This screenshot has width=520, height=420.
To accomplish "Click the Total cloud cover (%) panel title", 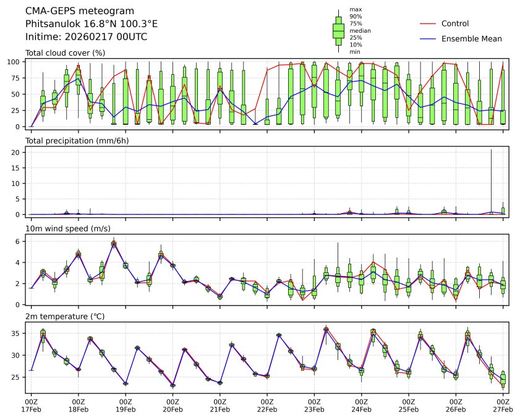I will [x=65, y=53].
